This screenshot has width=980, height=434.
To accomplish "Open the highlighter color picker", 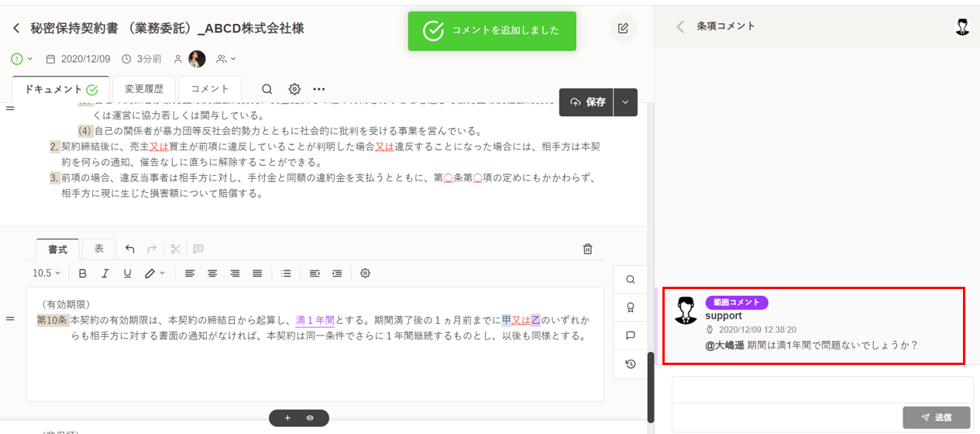I will point(155,274).
